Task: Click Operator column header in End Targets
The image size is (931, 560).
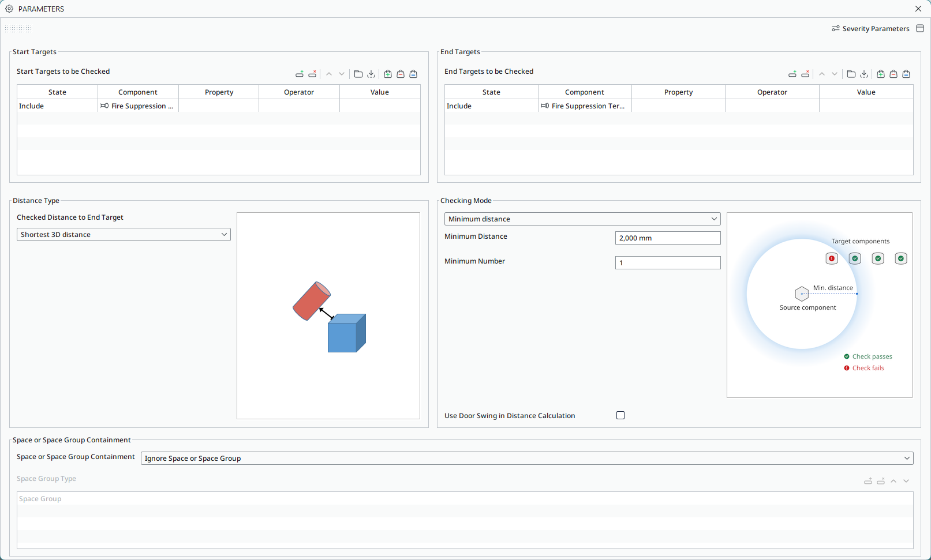Action: tap(772, 92)
